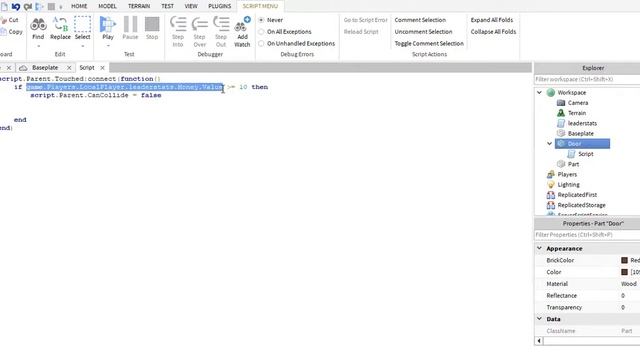Viewport: 640px width, 360px height.
Task: Click Collapse All Folds
Action: [493, 32]
